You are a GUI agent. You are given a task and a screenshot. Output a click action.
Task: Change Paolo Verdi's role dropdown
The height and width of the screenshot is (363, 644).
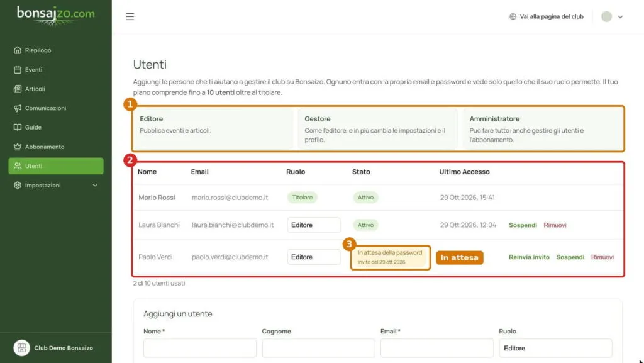[314, 257]
